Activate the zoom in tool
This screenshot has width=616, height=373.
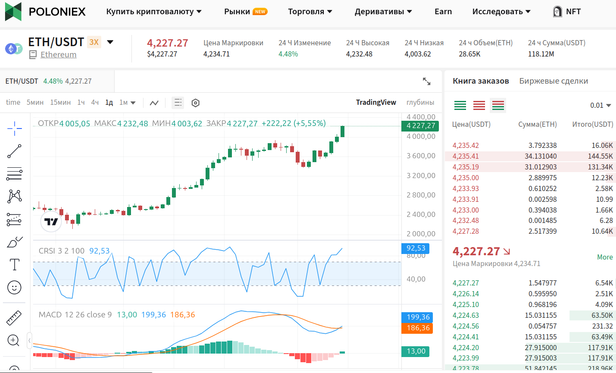tap(13, 340)
